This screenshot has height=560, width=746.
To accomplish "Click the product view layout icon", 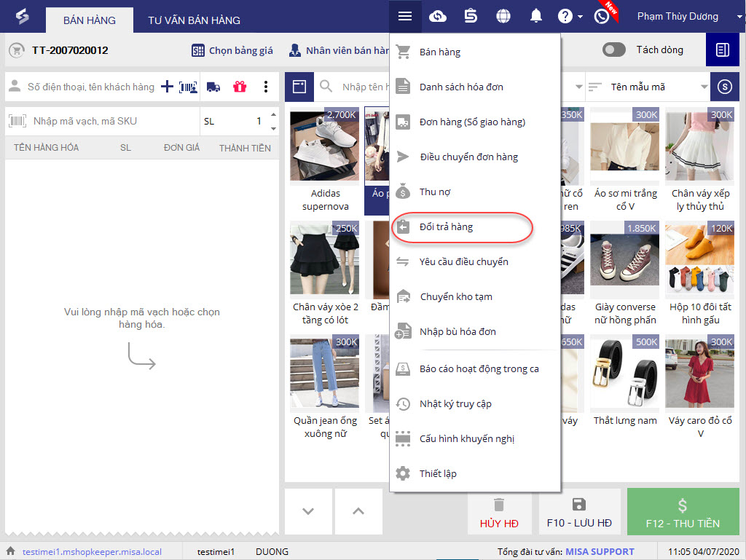I will (x=299, y=87).
